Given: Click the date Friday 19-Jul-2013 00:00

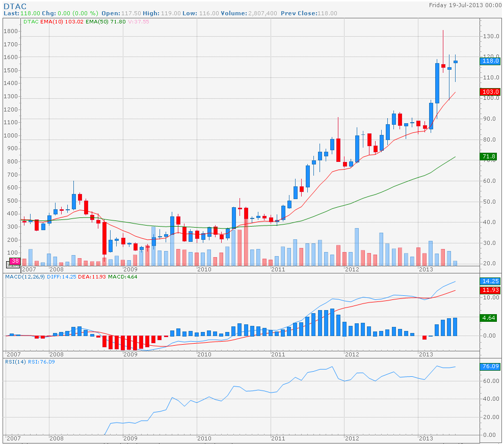Looking at the screenshot, I should (465, 5).
